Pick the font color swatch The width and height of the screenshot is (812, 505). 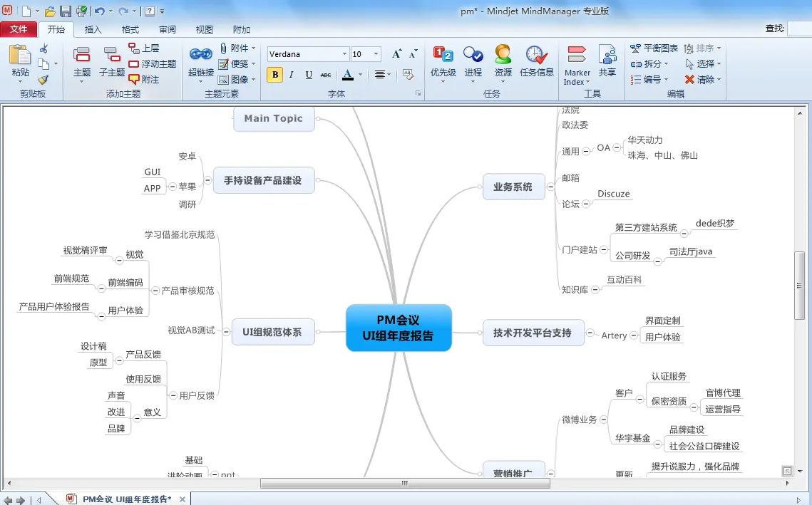pos(347,75)
